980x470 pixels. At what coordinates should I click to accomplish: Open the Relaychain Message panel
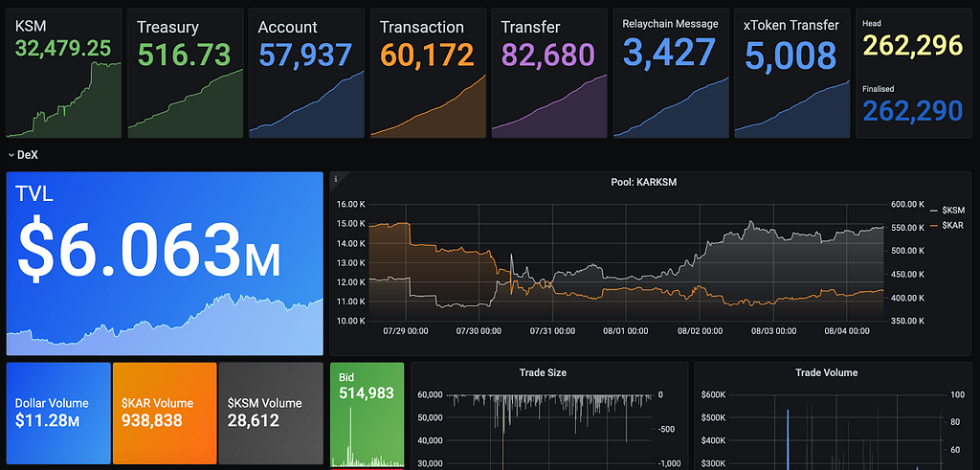pos(671,73)
